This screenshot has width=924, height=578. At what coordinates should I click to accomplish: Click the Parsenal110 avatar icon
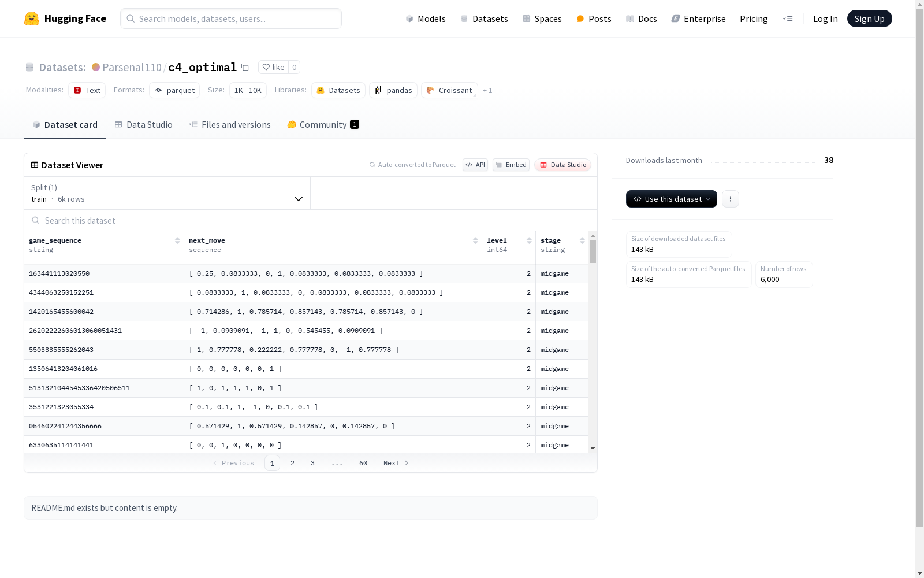pos(96,67)
